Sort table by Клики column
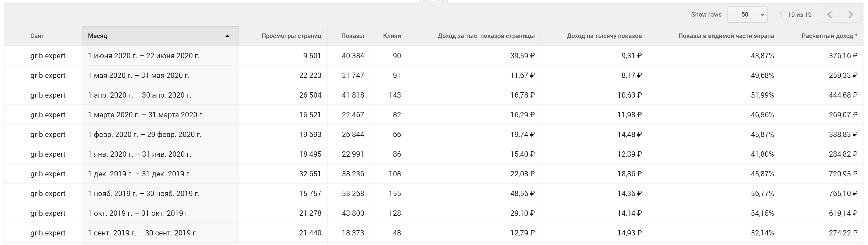 pyautogui.click(x=392, y=36)
